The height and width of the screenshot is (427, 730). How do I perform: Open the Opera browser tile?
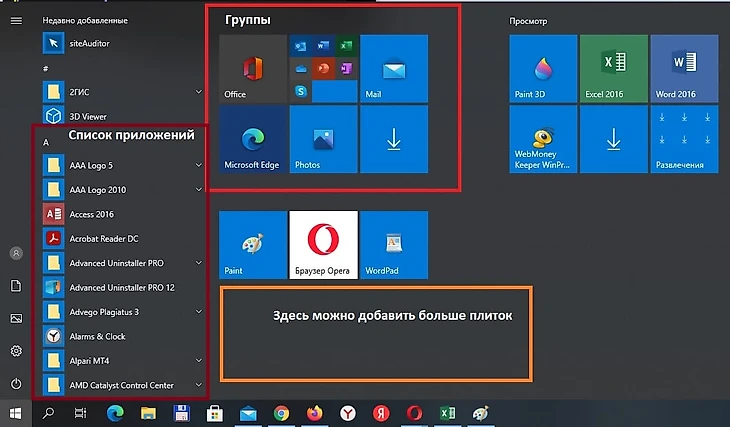(x=322, y=244)
